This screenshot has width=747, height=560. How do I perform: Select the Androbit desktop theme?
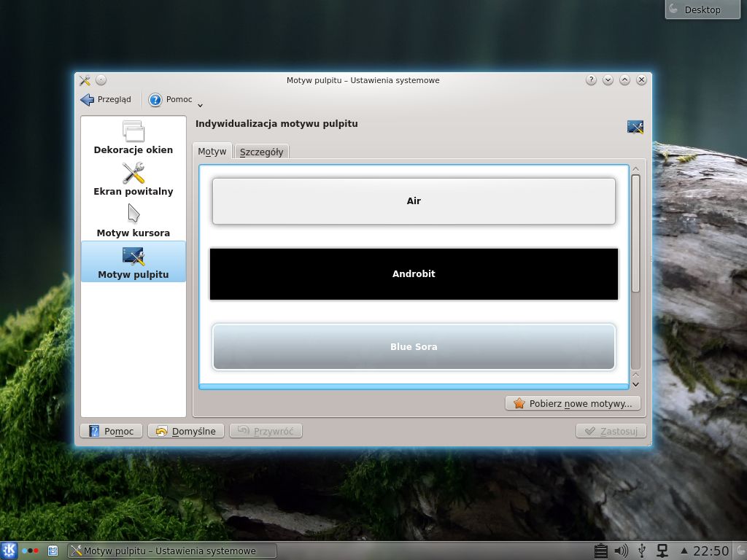click(414, 274)
